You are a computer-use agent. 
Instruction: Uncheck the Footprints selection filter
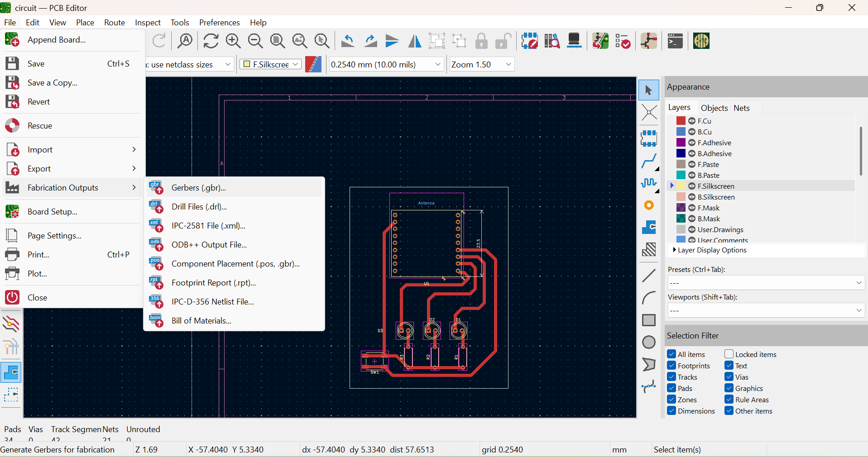point(671,366)
